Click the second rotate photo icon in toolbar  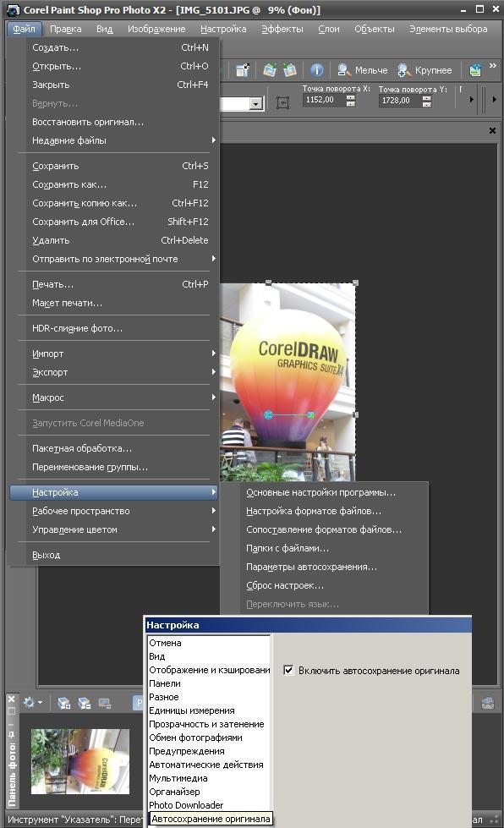(x=289, y=70)
